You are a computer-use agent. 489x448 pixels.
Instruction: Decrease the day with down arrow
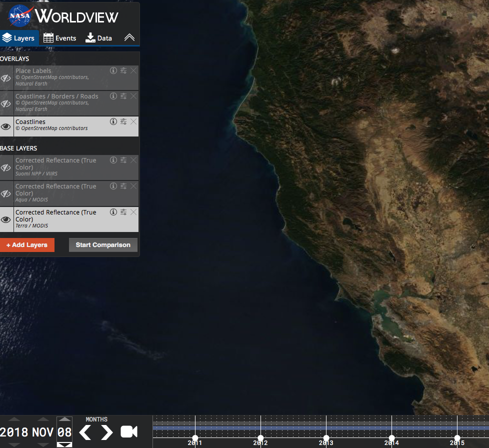pos(64,445)
